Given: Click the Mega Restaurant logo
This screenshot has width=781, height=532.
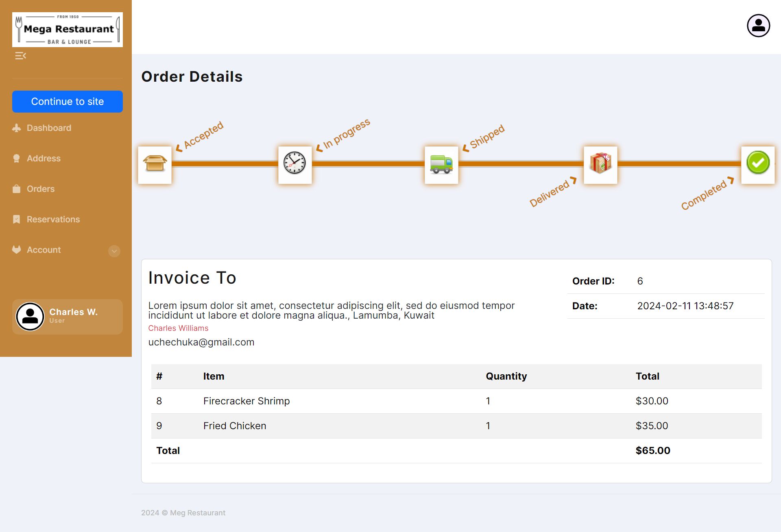Looking at the screenshot, I should (x=68, y=30).
